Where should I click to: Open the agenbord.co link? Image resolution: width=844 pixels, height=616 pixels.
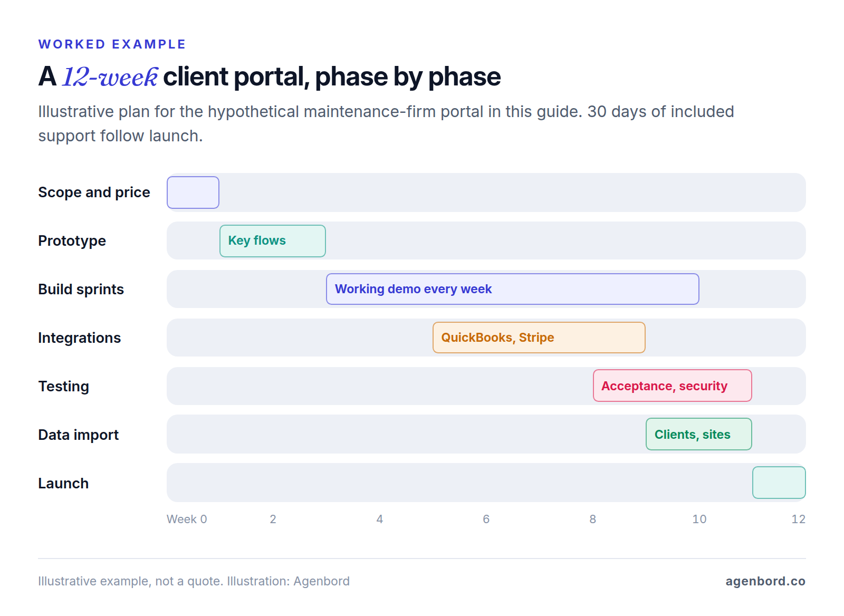click(765, 581)
